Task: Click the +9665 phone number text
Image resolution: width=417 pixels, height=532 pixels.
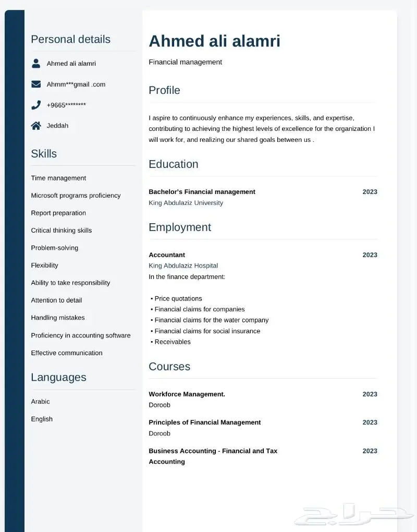Action: coord(66,105)
